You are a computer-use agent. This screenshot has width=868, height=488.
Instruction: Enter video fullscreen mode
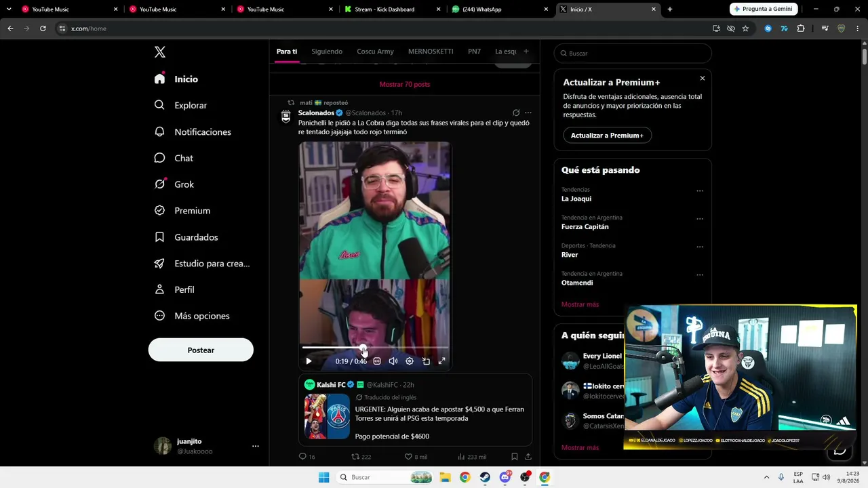[x=441, y=361]
